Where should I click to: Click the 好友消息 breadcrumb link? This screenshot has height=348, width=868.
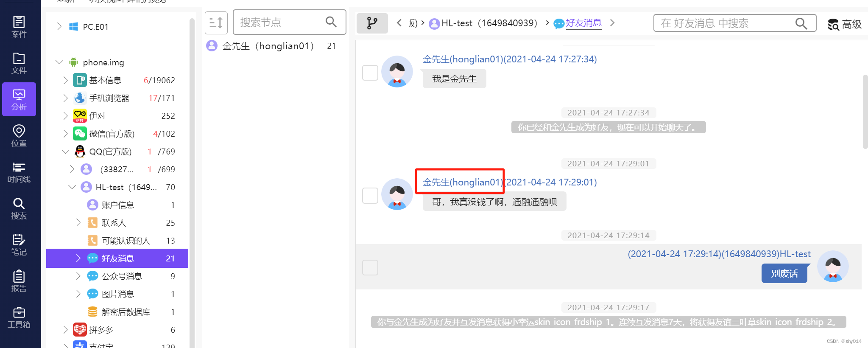point(583,23)
